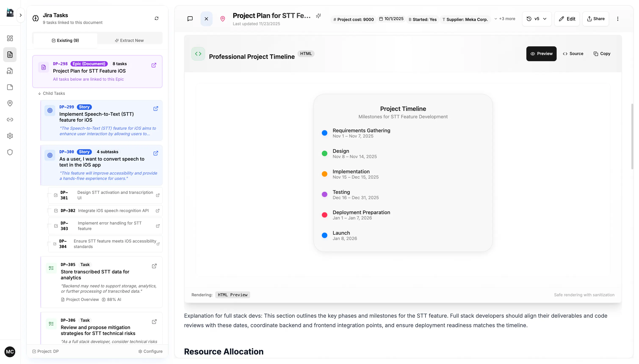Click the purple Testing milestone dot
This screenshot has height=364, width=639.
click(x=324, y=194)
